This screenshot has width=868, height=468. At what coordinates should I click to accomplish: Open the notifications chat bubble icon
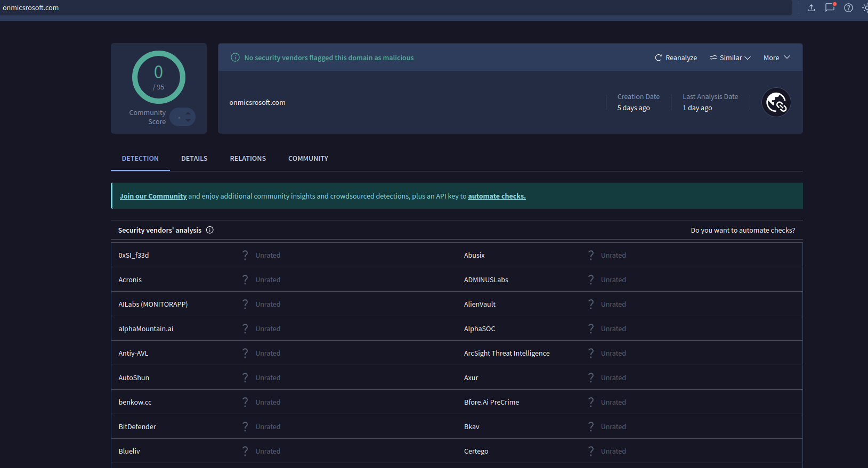tap(830, 7)
